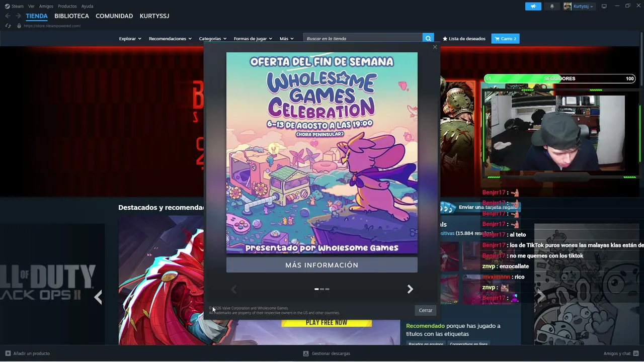Expand the Más dropdown
644x362 pixels.
coord(286,39)
